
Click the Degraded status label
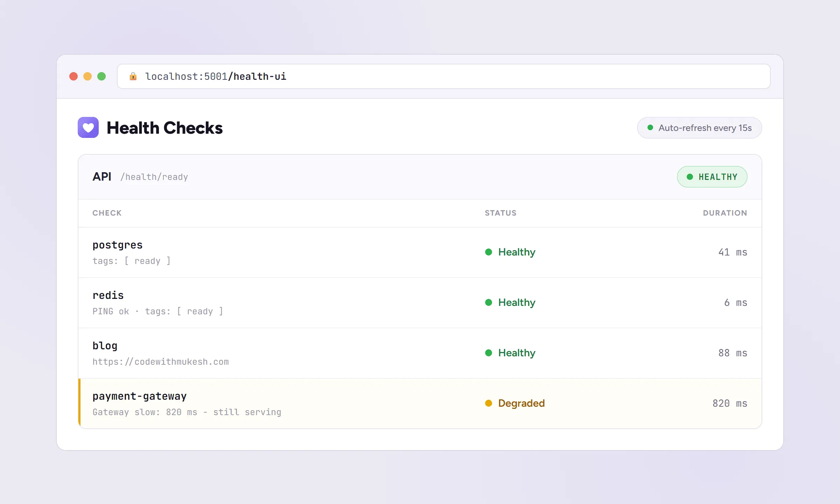point(521,403)
